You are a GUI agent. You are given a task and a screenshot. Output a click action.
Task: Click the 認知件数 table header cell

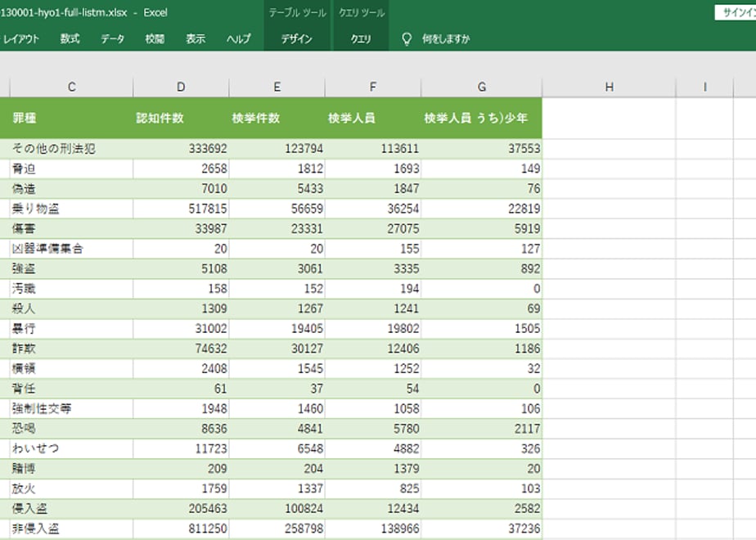[x=181, y=118]
